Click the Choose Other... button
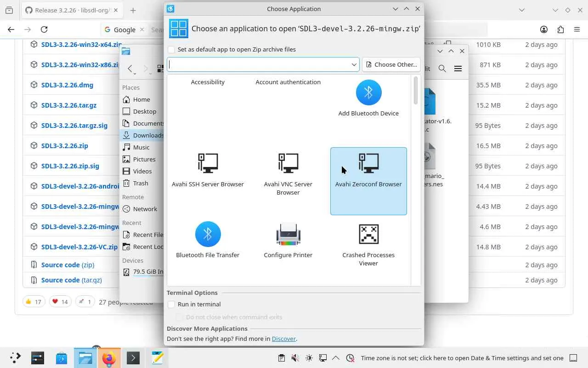588x368 pixels. pos(391,64)
